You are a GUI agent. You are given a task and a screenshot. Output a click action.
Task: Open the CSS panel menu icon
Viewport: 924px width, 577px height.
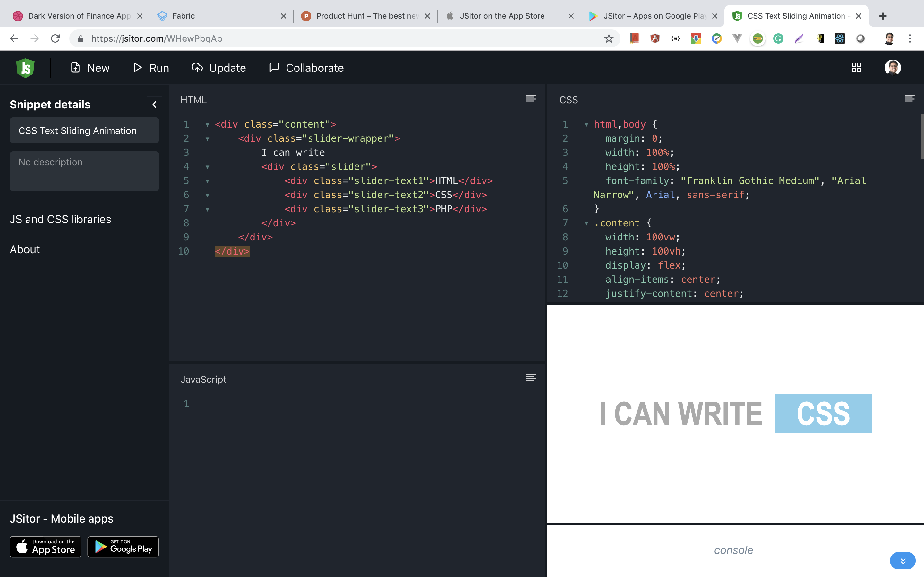(x=910, y=98)
